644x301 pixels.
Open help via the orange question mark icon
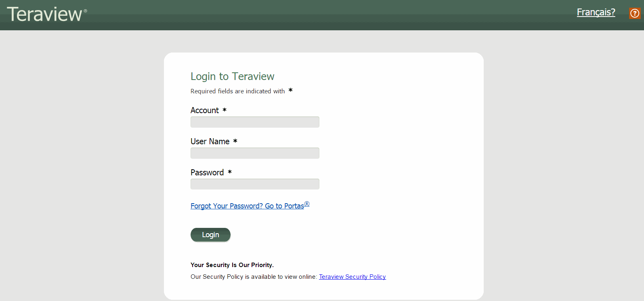pyautogui.click(x=635, y=13)
